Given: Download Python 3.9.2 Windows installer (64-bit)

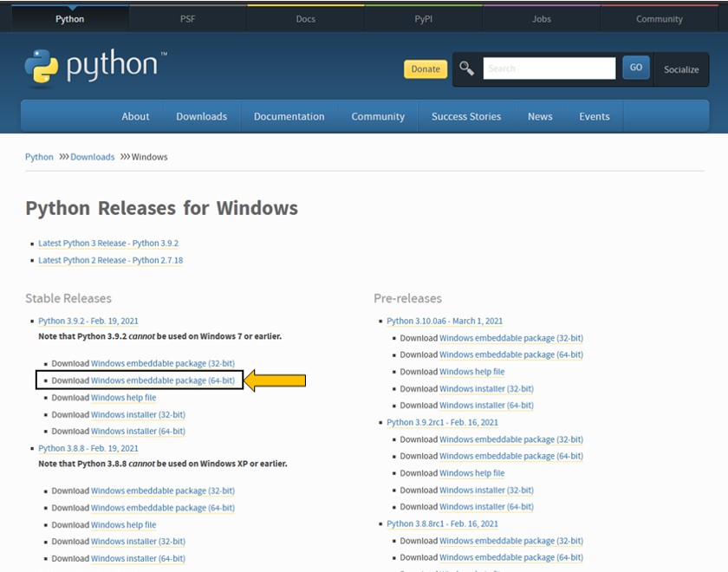Looking at the screenshot, I should (x=138, y=432).
